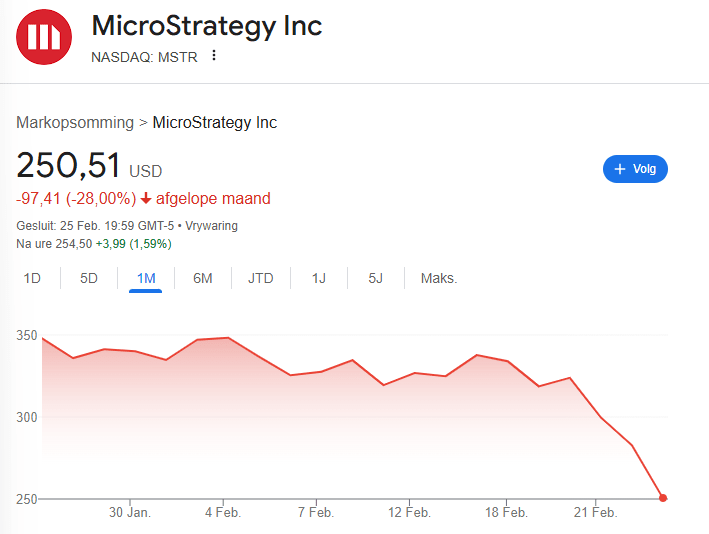This screenshot has width=709, height=534.
Task: Select the 1D time range tab
Action: (32, 278)
